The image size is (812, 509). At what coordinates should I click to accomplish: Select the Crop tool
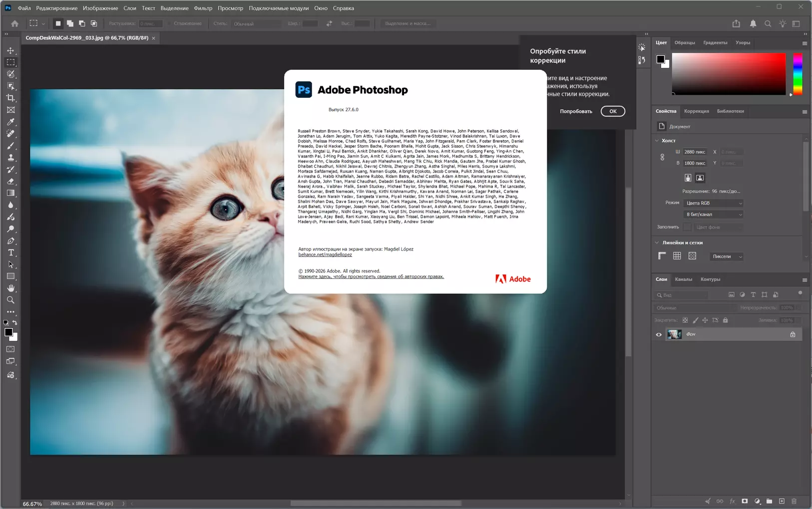[10, 98]
